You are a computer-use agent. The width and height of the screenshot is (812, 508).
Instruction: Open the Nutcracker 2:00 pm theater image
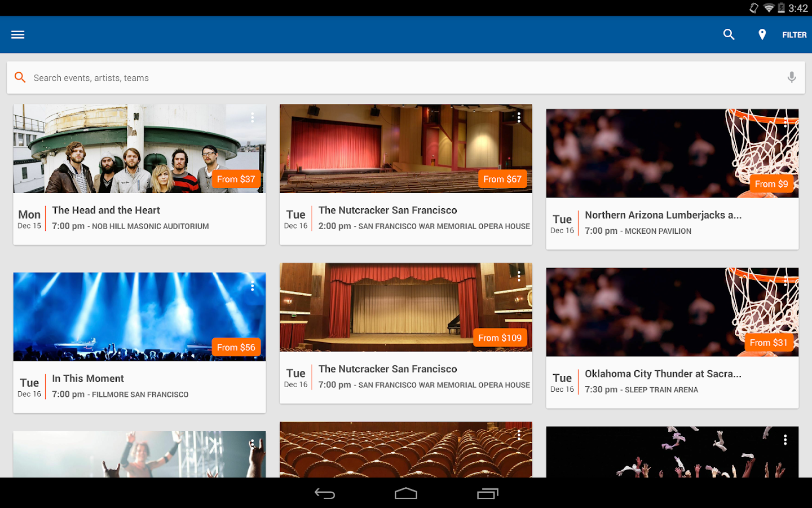pyautogui.click(x=406, y=148)
